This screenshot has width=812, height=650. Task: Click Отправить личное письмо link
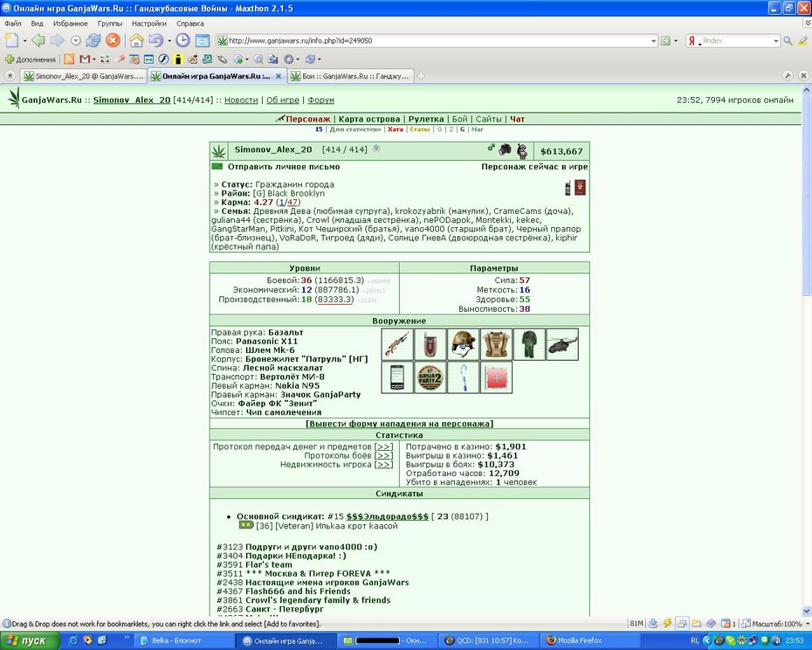pyautogui.click(x=284, y=167)
